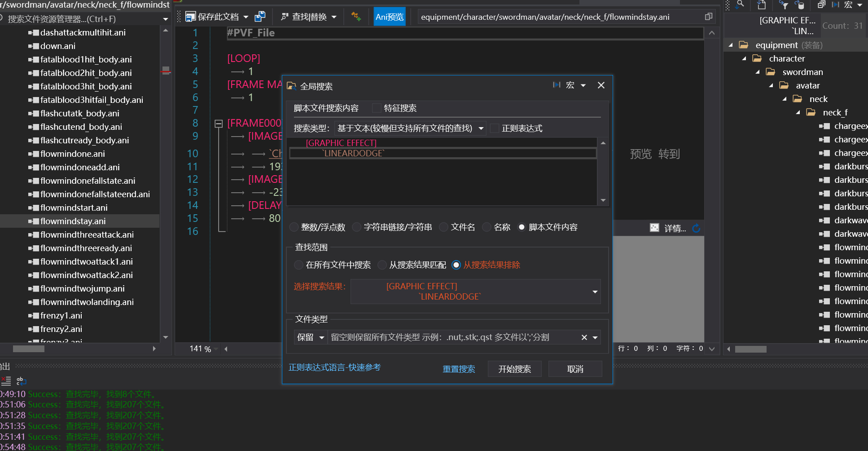Viewport: 868px width, 451px height.
Task: Enable the 特征搜索 checkbox
Action: [376, 108]
